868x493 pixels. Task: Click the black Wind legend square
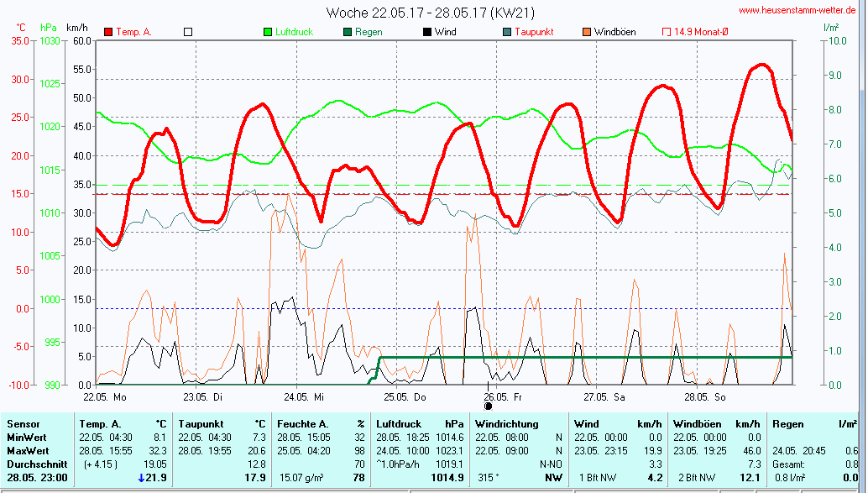[426, 32]
